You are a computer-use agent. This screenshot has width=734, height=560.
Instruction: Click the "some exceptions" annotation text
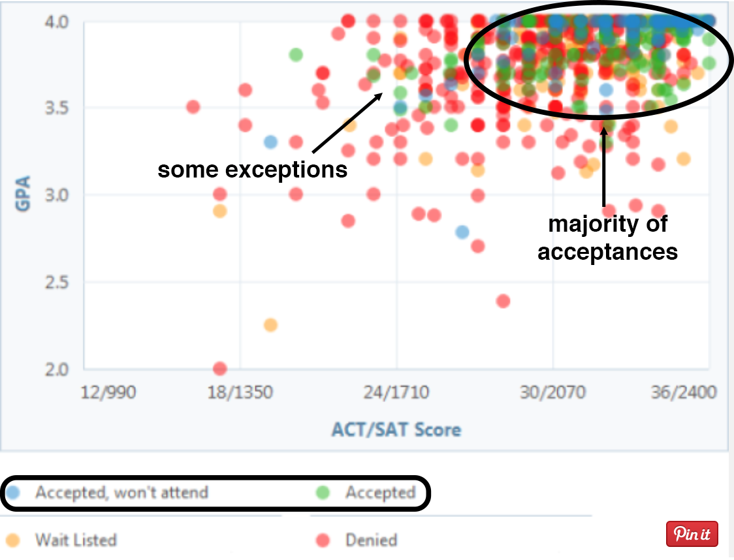pos(252,170)
